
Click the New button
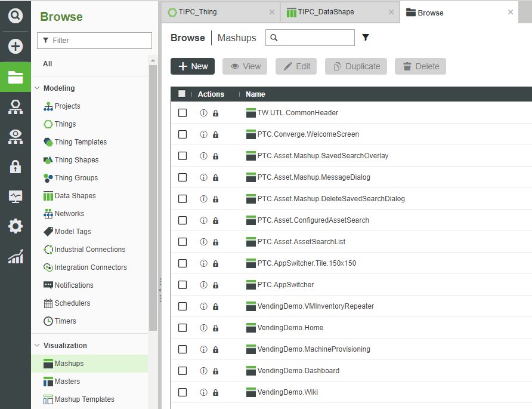point(193,66)
